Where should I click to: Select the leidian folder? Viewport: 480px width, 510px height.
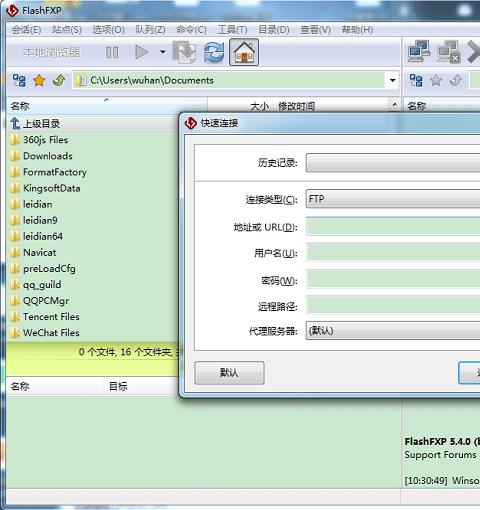(93, 204)
